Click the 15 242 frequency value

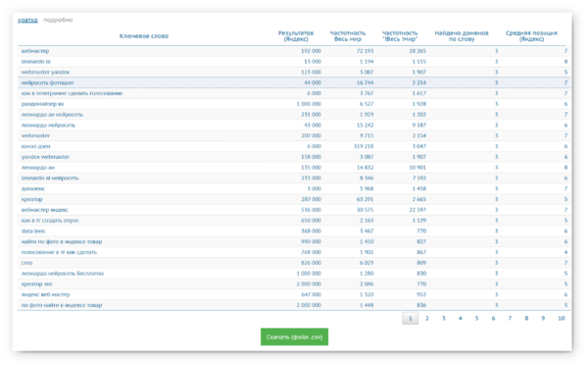[x=365, y=125]
